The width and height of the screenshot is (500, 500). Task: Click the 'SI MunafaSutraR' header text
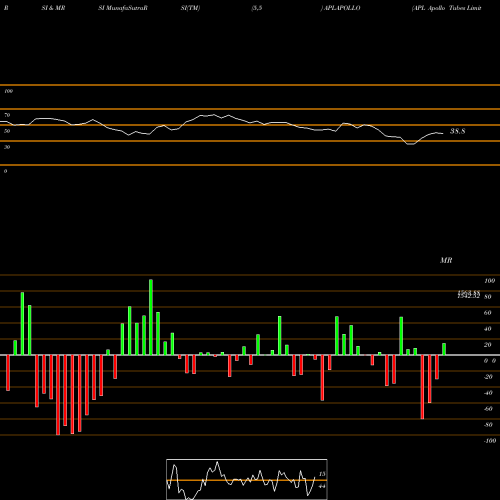(123, 8)
